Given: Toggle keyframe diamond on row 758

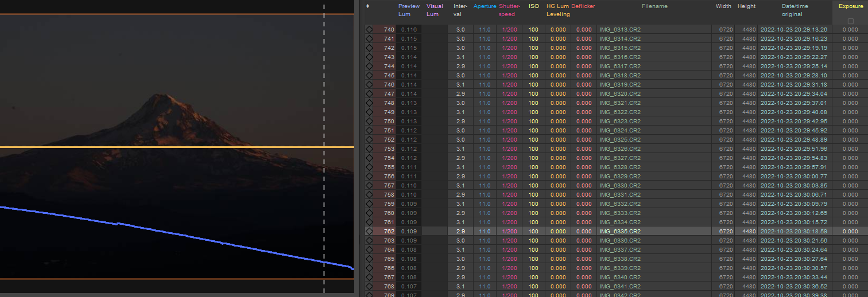Looking at the screenshot, I should pos(369,195).
